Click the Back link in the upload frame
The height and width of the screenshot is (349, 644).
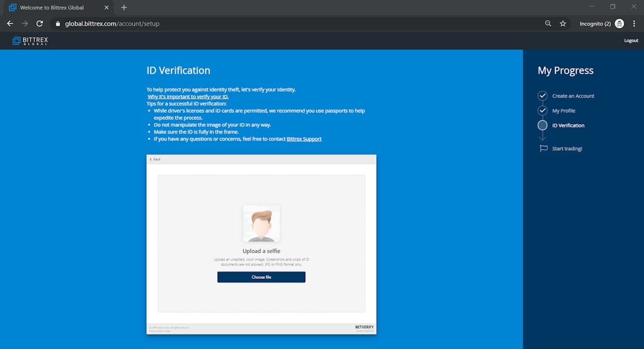(x=155, y=159)
